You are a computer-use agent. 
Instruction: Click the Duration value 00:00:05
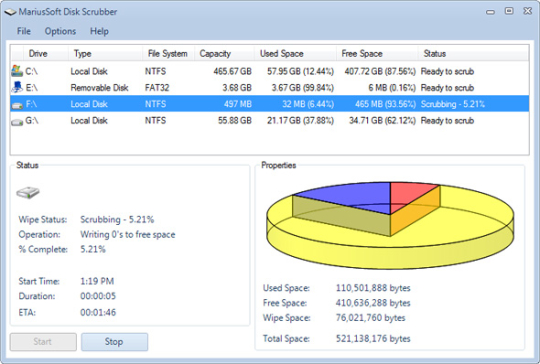98,296
